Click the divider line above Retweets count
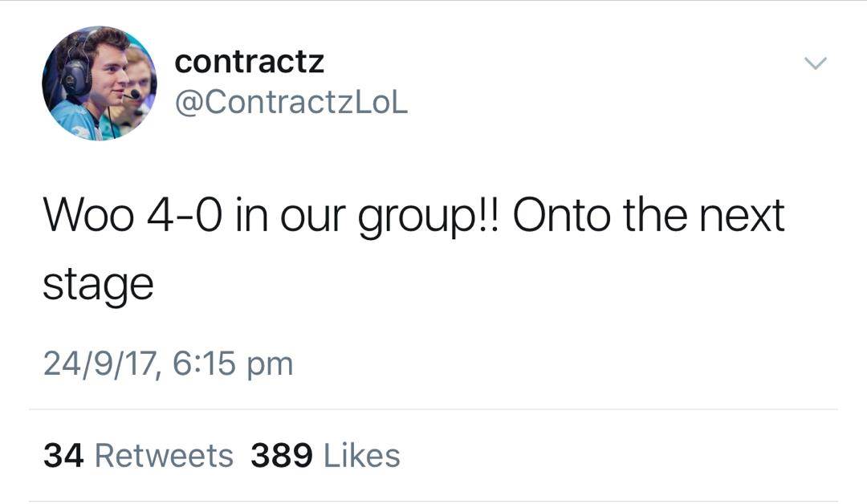 [433, 410]
